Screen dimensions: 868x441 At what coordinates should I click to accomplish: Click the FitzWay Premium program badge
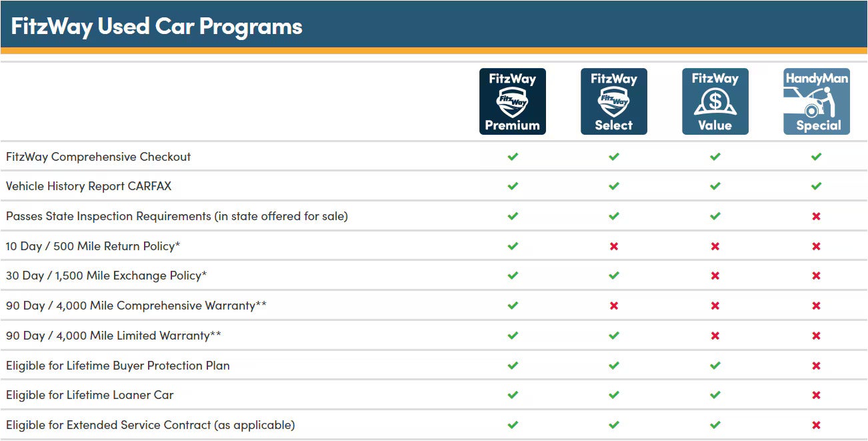[512, 101]
